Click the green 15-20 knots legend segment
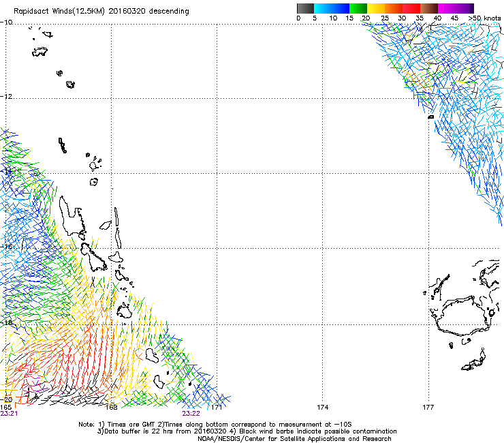 (x=358, y=8)
